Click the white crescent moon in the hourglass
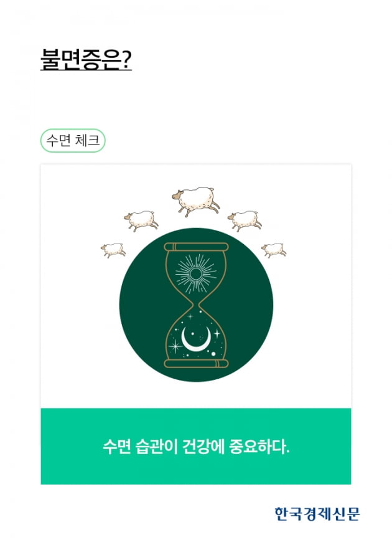 196,339
